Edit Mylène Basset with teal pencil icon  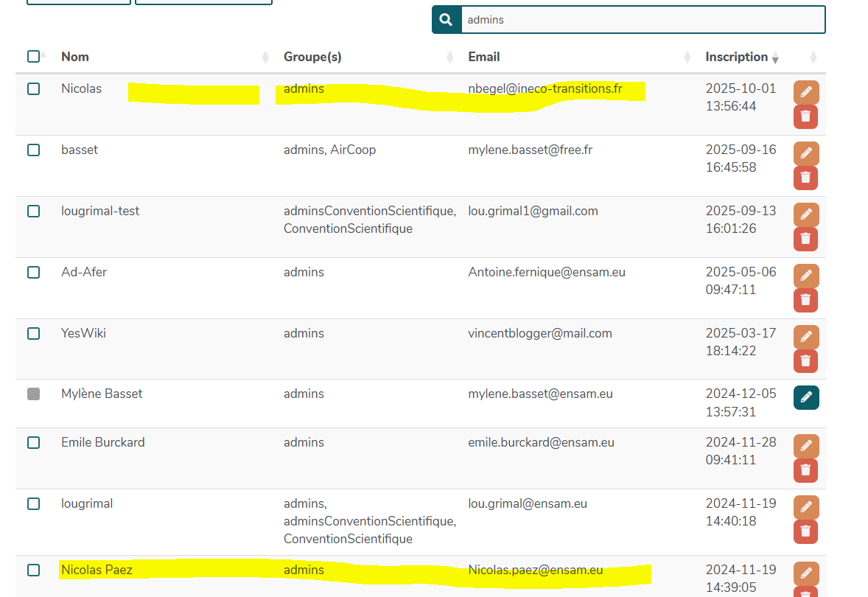click(805, 397)
